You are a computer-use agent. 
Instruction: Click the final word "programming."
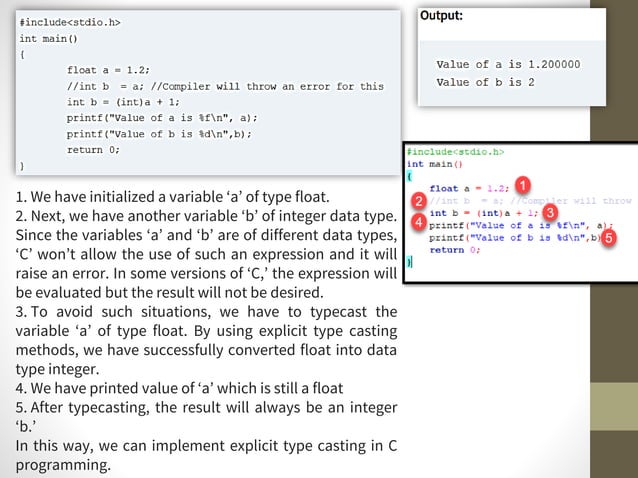point(63,465)
